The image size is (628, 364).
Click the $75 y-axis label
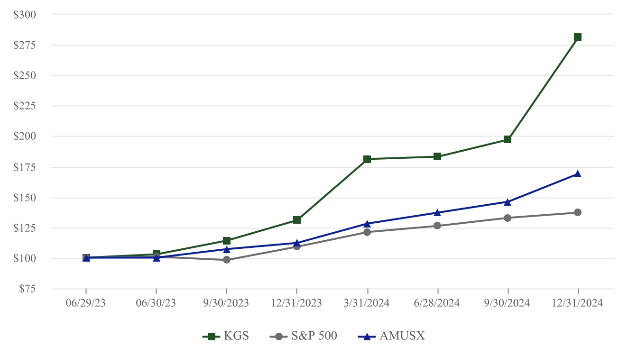(28, 289)
